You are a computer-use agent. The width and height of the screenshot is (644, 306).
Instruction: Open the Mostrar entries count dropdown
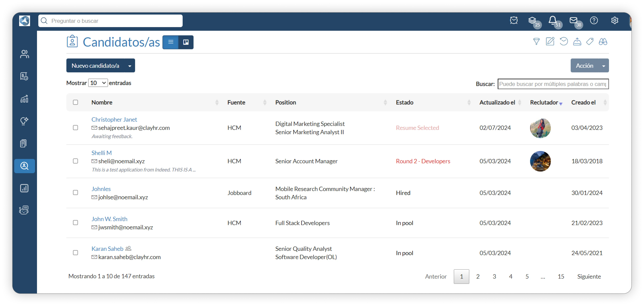[98, 83]
